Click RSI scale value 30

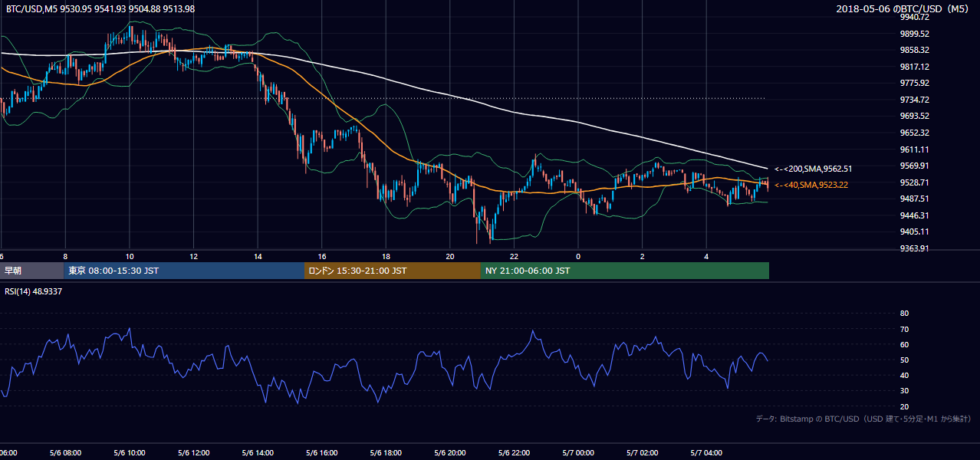coord(904,391)
